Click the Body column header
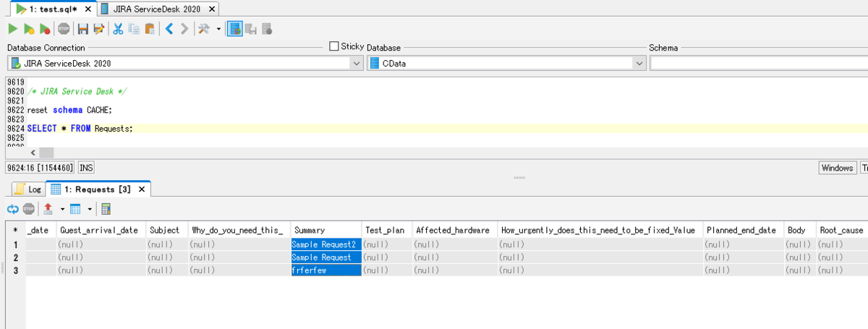This screenshot has height=329, width=868. click(x=800, y=230)
